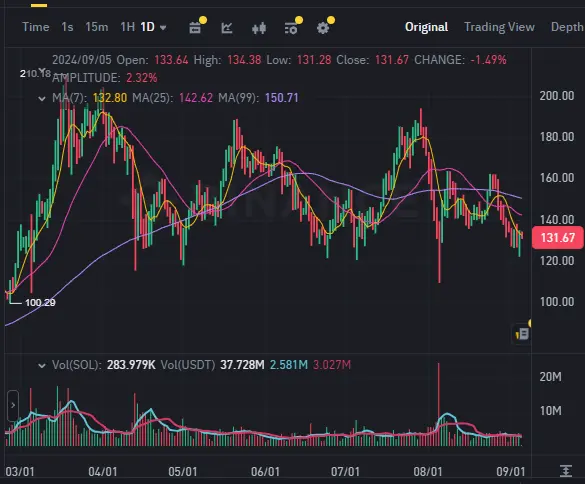Change the candlestick chart style icon

[259, 28]
